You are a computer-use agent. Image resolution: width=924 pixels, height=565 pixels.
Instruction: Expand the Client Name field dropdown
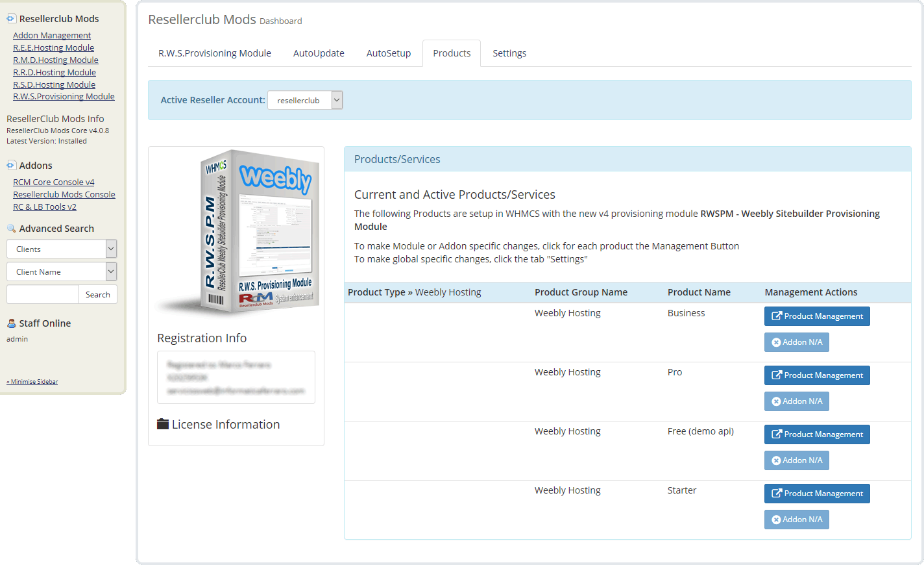coord(62,271)
